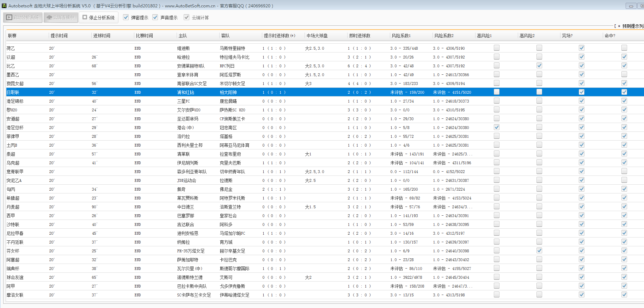Sort by the 联赛 column header
The height and width of the screenshot is (308, 644).
click(12, 36)
